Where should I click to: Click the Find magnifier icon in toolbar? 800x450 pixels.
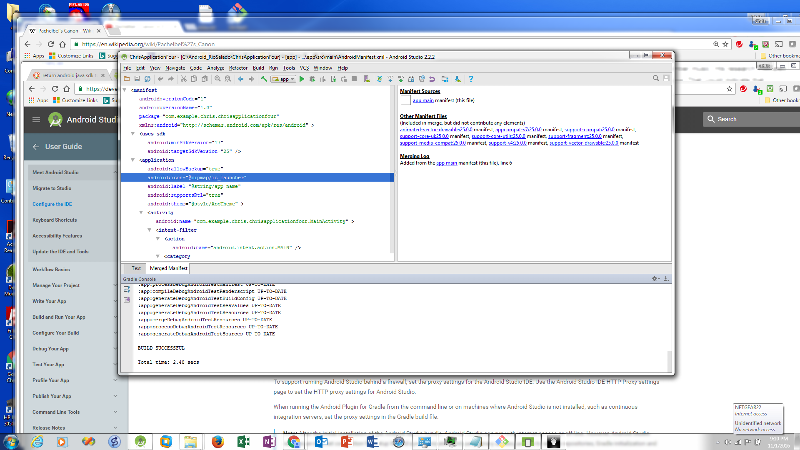218,79
